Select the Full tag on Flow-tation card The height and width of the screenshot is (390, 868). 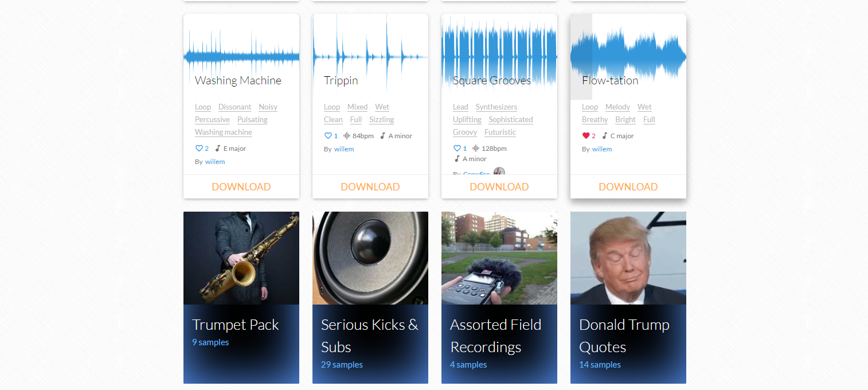(649, 120)
